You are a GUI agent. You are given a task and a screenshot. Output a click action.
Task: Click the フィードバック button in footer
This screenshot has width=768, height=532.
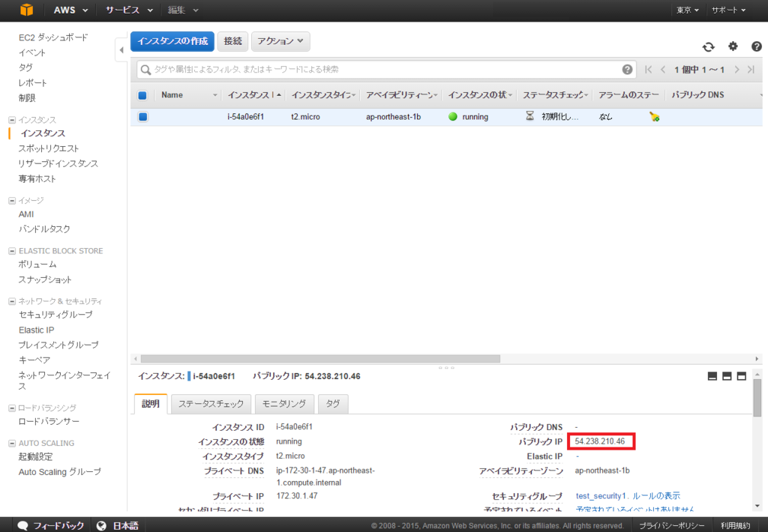point(50,525)
